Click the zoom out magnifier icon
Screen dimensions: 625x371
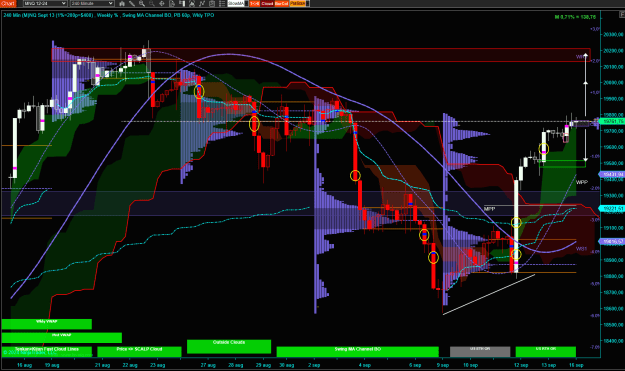click(152, 4)
